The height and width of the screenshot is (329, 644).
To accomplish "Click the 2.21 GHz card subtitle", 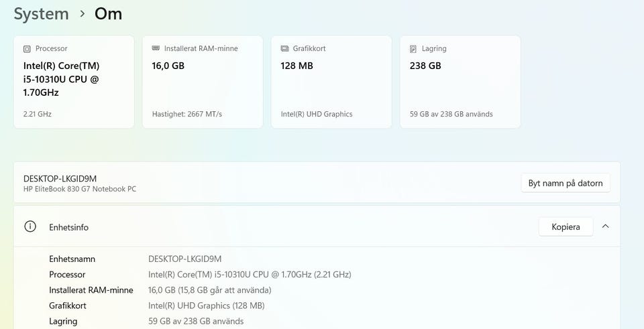I will click(x=38, y=114).
